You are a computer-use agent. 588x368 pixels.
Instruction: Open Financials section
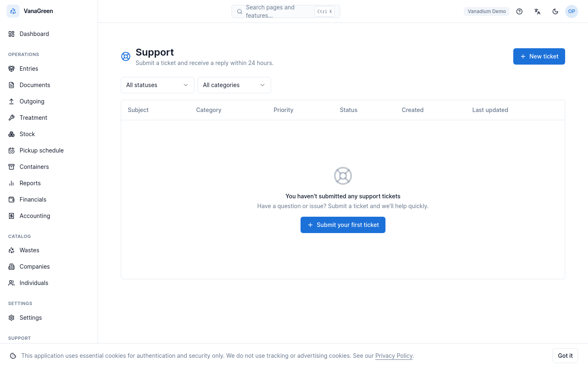(49, 200)
